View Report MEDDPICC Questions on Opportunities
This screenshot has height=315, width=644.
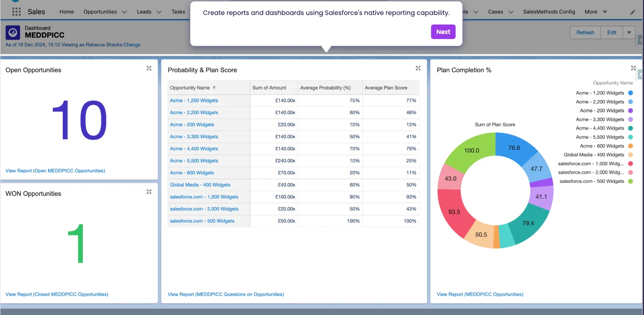(x=226, y=295)
